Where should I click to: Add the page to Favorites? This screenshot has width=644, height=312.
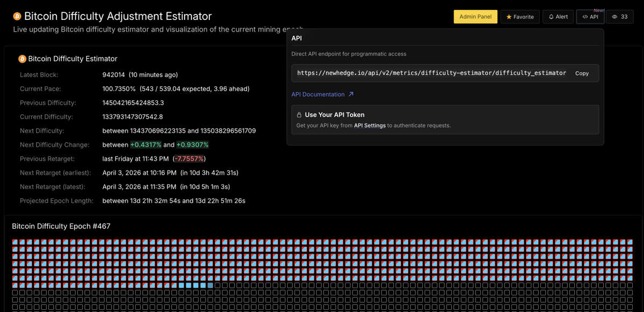click(520, 17)
